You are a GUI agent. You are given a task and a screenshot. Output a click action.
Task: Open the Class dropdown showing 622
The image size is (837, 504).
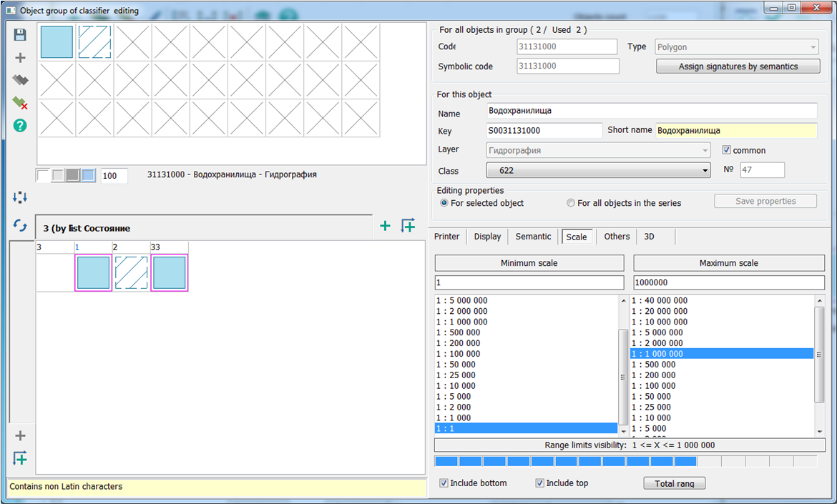598,171
